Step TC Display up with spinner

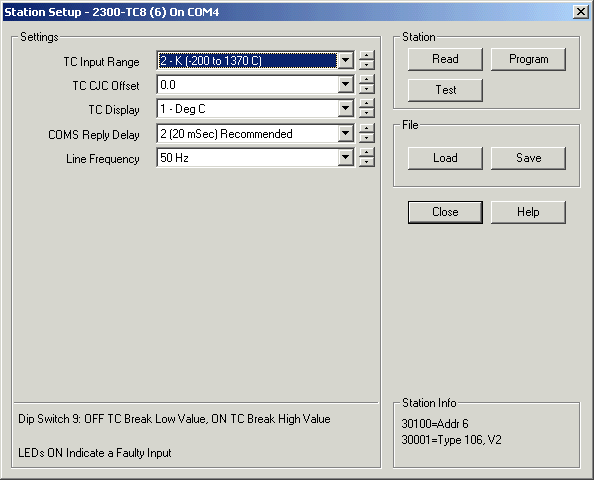(x=366, y=104)
